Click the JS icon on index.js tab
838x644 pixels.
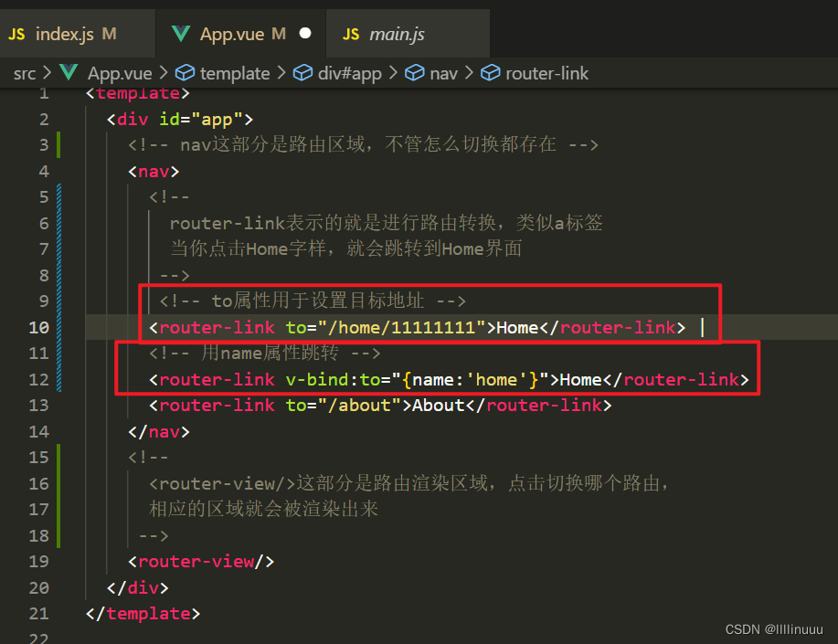click(x=16, y=34)
